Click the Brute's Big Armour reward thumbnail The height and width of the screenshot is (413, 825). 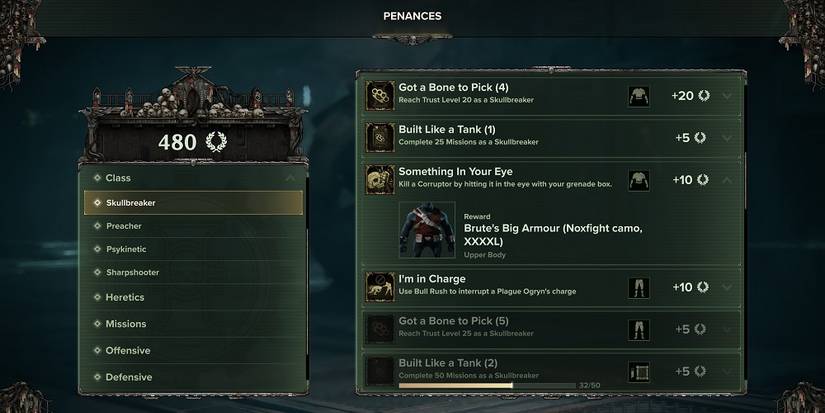point(427,231)
